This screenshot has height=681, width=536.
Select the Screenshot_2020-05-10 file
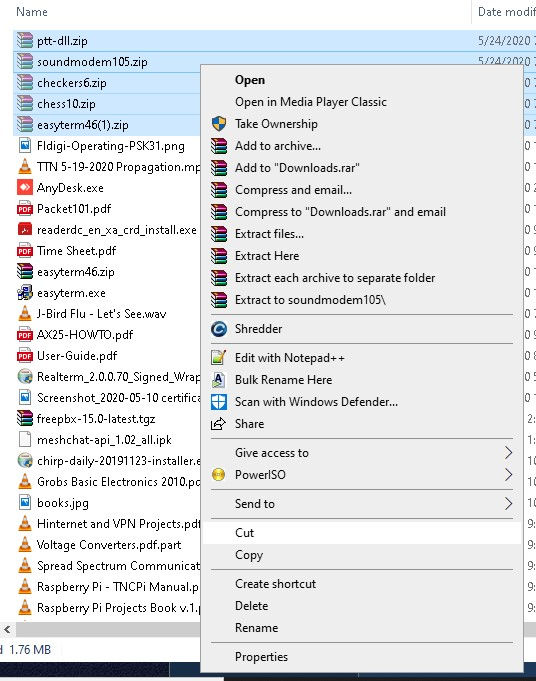coord(118,398)
